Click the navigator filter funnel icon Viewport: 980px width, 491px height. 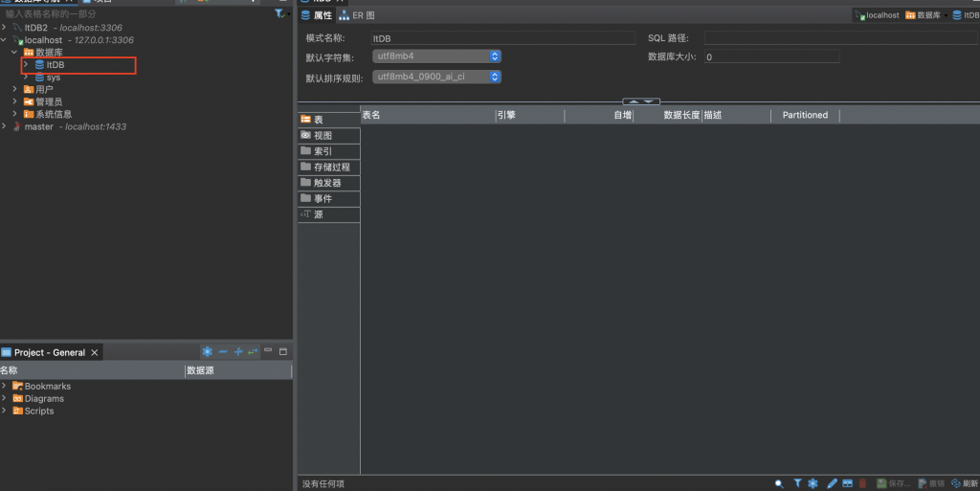[279, 13]
